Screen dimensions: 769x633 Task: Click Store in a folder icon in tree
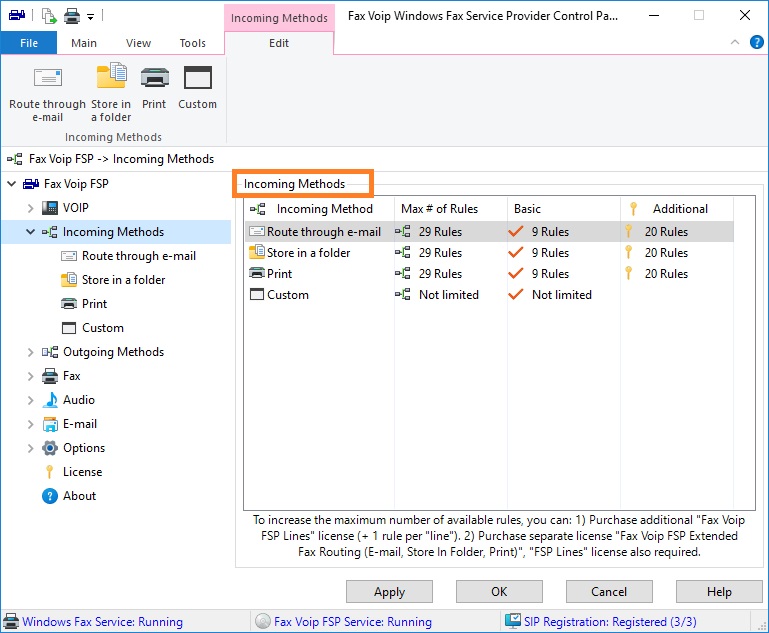[69, 279]
